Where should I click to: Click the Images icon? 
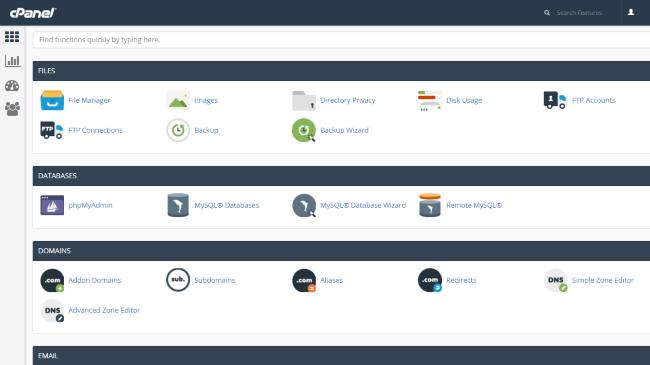tap(178, 100)
